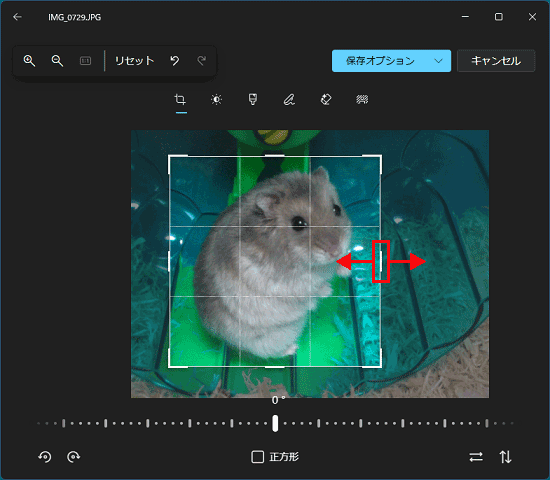Click the rotation angle slider thumb

pyautogui.click(x=275, y=423)
